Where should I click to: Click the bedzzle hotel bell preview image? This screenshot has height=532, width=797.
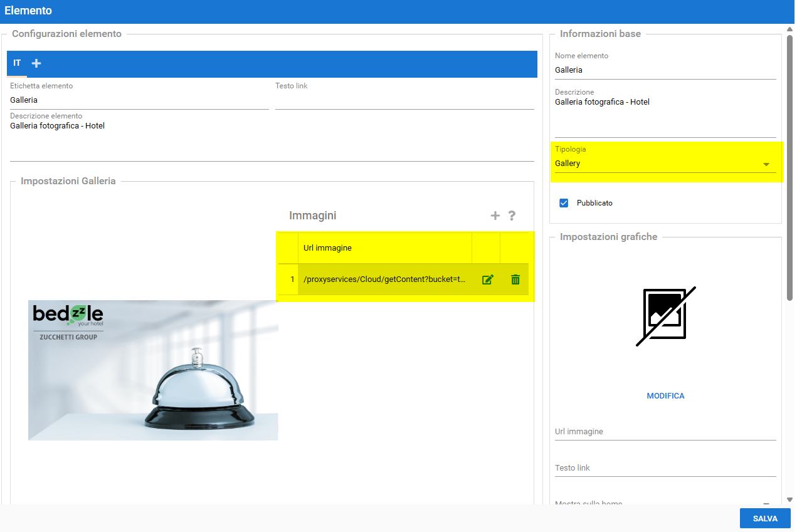point(153,370)
